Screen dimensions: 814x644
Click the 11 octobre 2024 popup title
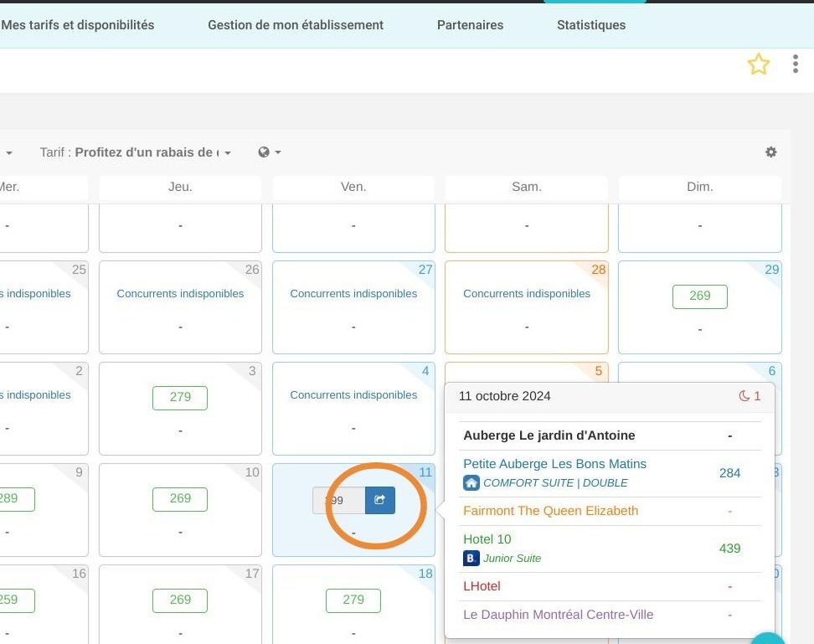(x=505, y=396)
